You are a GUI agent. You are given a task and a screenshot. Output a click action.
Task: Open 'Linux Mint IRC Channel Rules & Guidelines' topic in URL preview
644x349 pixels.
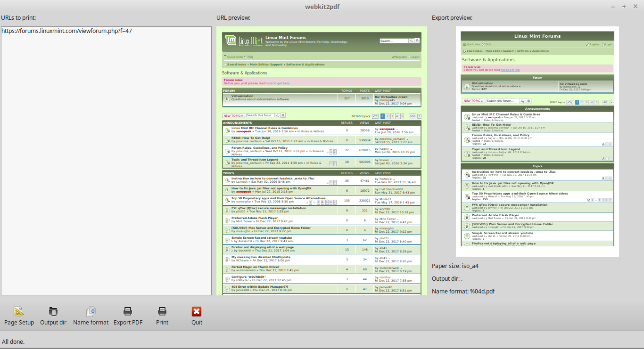264,128
